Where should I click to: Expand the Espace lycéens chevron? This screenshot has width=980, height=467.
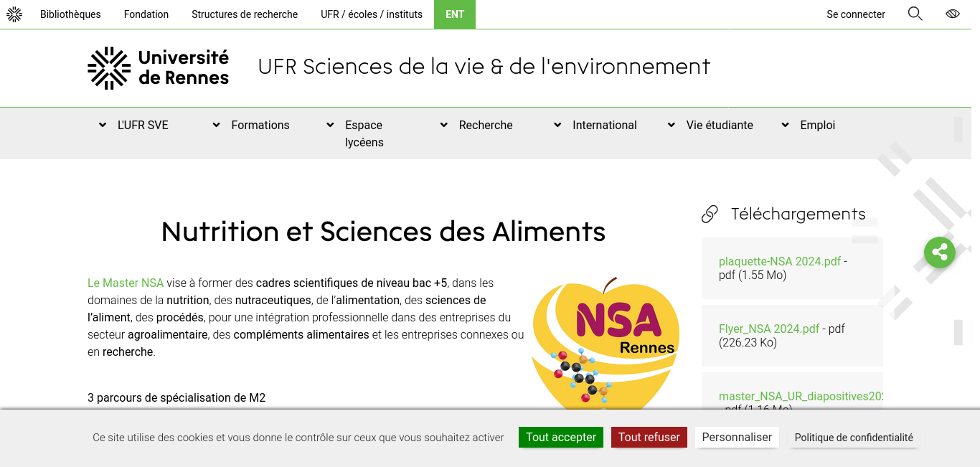click(330, 125)
